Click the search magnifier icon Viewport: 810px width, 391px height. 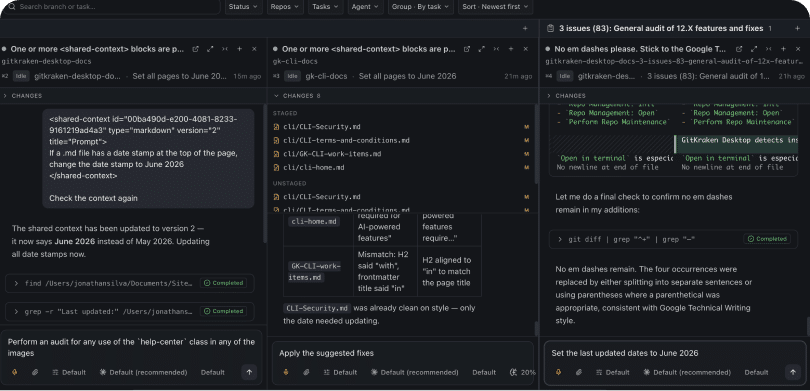(x=11, y=7)
